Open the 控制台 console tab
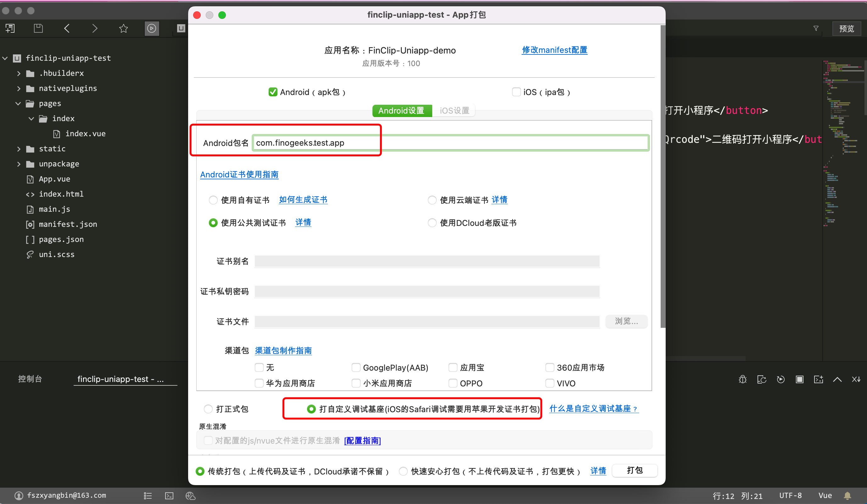Screen dimensions: 867x504 click(30, 379)
